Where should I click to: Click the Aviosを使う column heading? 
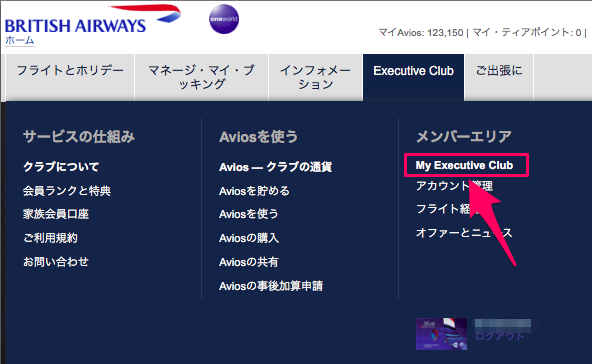pyautogui.click(x=259, y=137)
